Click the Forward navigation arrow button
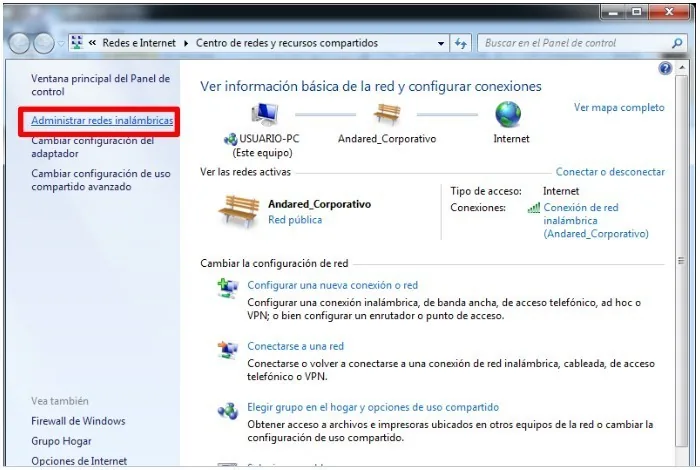This screenshot has width=700, height=470. (x=44, y=43)
